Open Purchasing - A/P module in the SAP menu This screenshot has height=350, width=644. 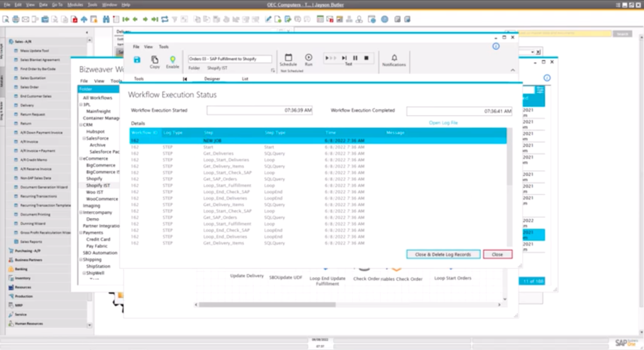coord(28,251)
